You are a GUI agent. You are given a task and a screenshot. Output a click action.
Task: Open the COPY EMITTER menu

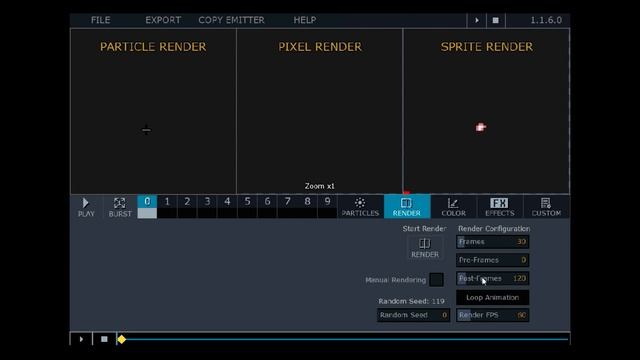pos(231,20)
